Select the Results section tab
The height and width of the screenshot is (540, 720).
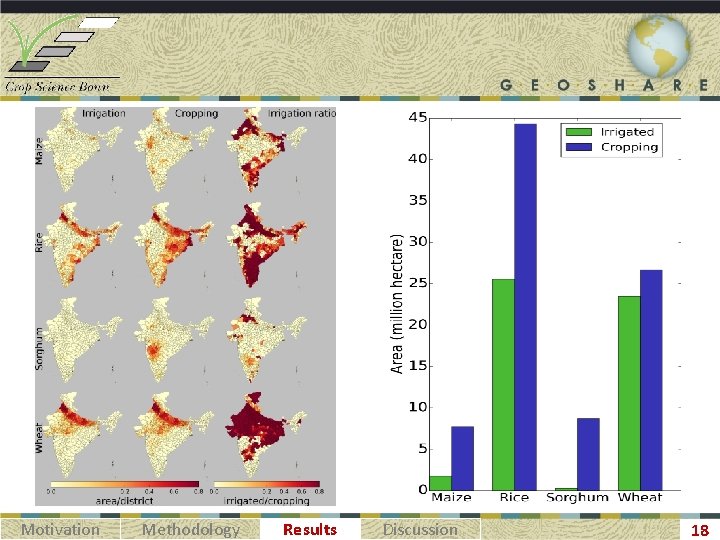[310, 529]
